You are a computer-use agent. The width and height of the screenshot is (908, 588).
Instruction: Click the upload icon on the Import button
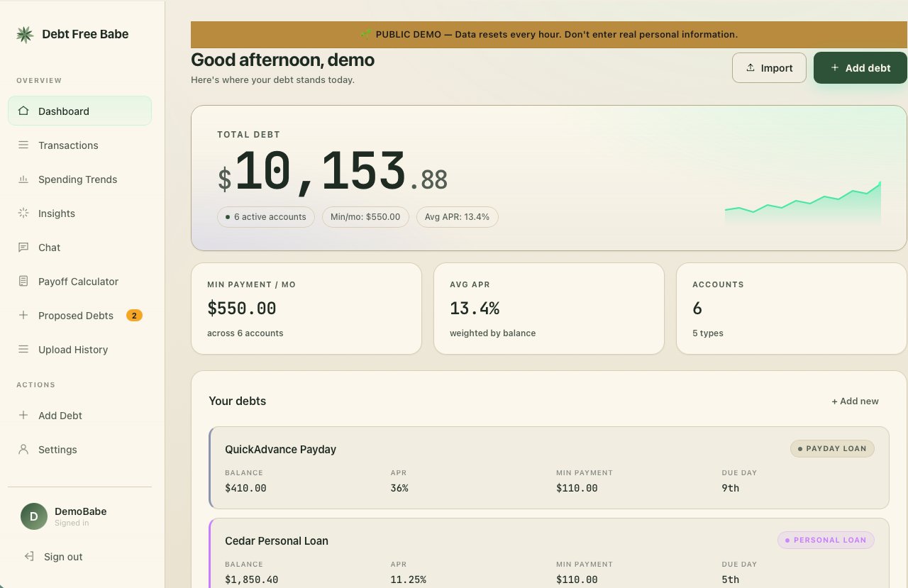tap(751, 68)
